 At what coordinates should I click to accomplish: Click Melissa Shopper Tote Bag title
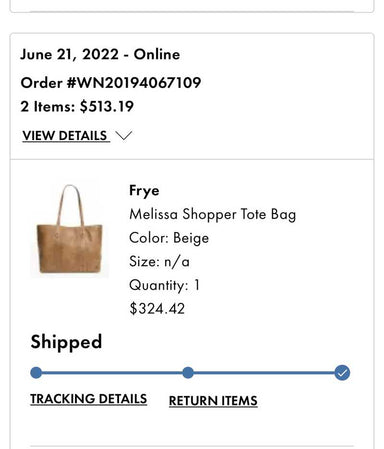212,214
